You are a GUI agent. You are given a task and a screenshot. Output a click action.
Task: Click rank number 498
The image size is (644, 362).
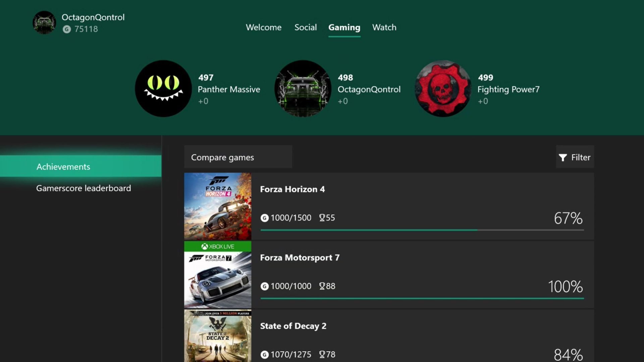click(345, 78)
